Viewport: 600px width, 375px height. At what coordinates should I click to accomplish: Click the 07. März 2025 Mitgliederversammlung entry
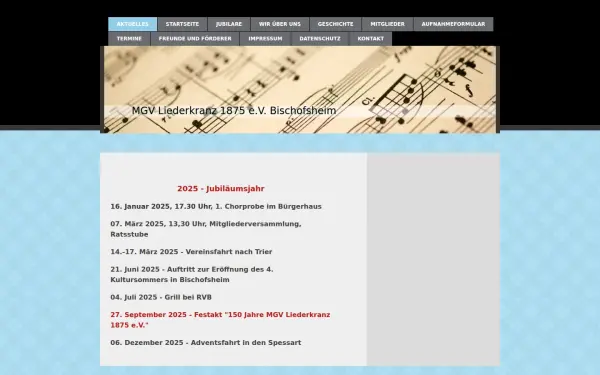pyautogui.click(x=206, y=229)
